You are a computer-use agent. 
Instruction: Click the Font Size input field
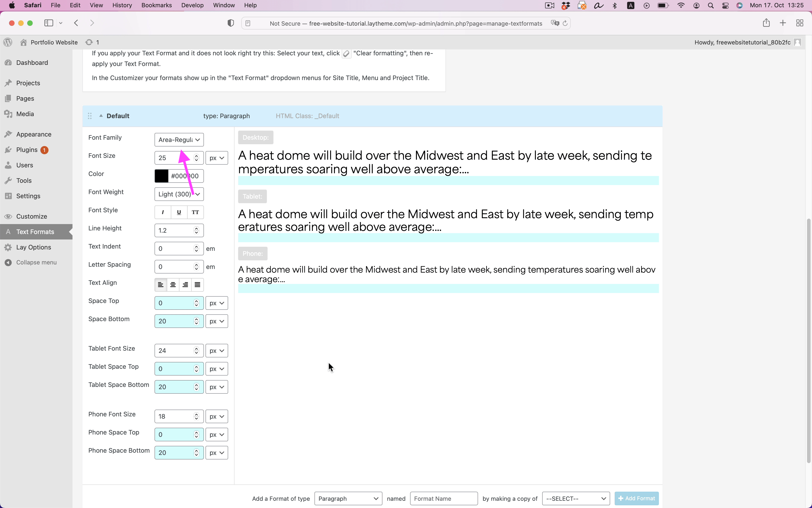point(179,158)
